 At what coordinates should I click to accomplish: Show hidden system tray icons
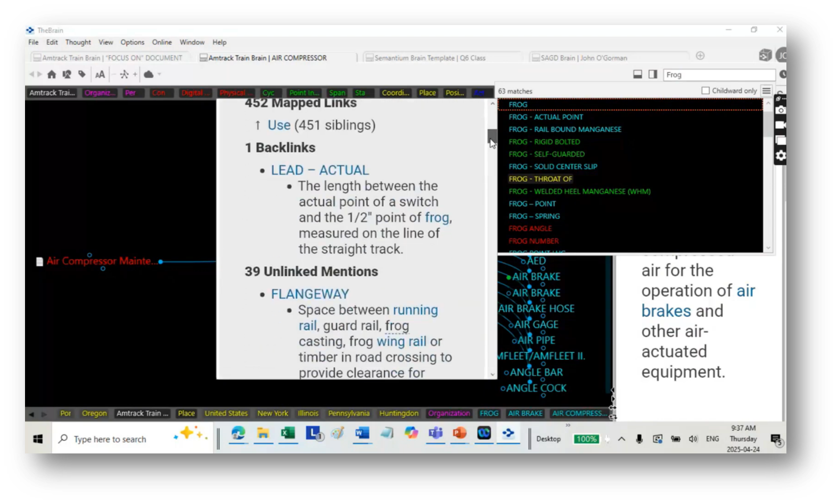[621, 439]
